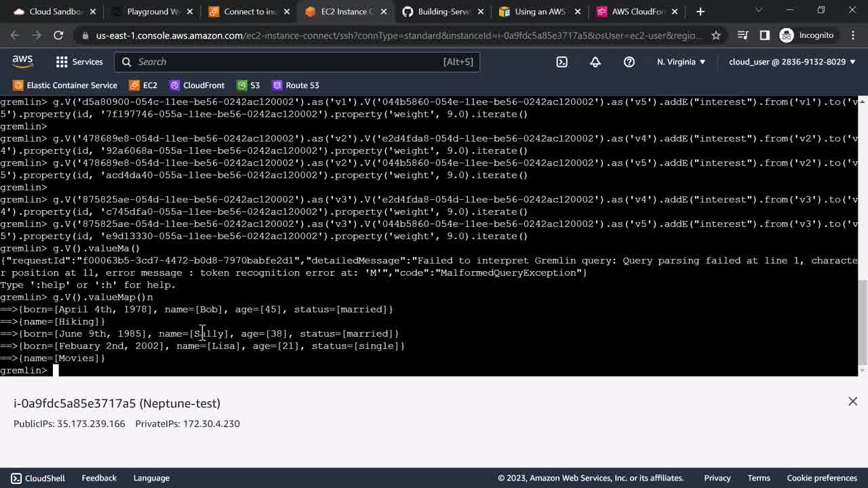
Task: Open the Language footer selector
Action: [x=151, y=478]
